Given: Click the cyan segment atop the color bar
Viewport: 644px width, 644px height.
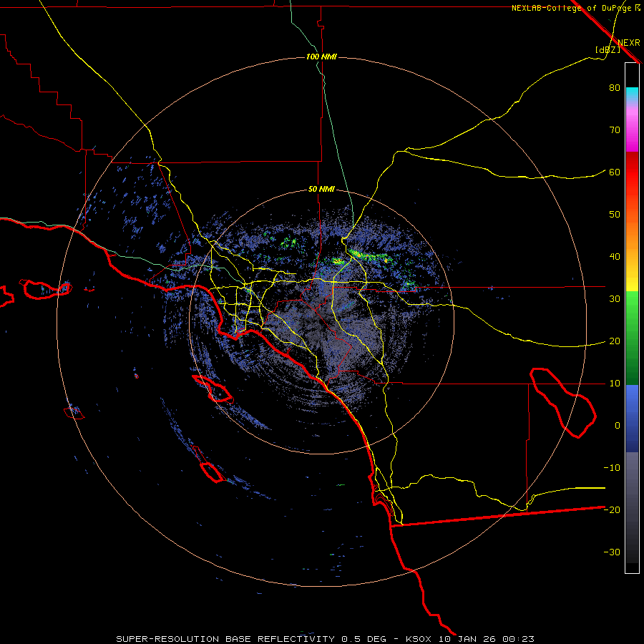Looking at the screenshot, I should click(632, 94).
